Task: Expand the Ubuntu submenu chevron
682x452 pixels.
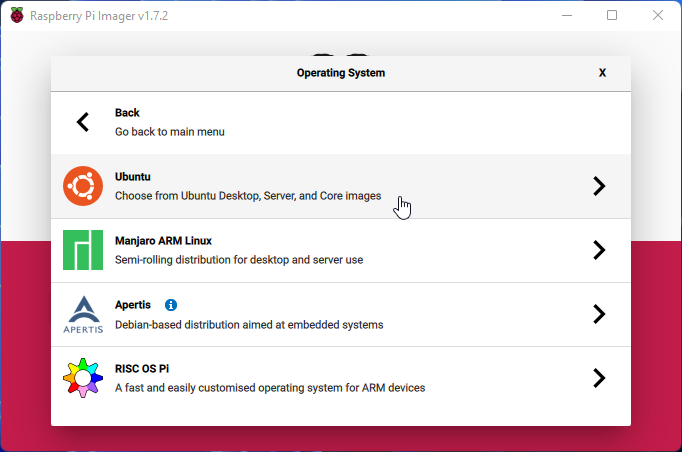Action: [599, 186]
